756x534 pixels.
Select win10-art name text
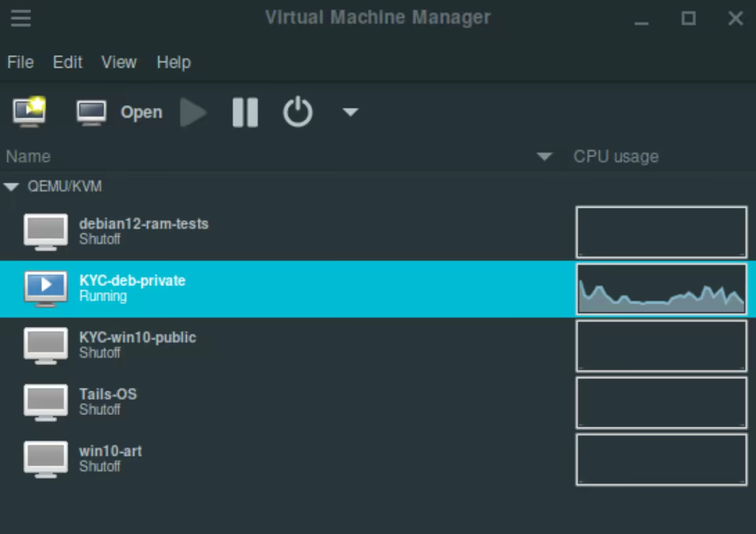(x=110, y=451)
